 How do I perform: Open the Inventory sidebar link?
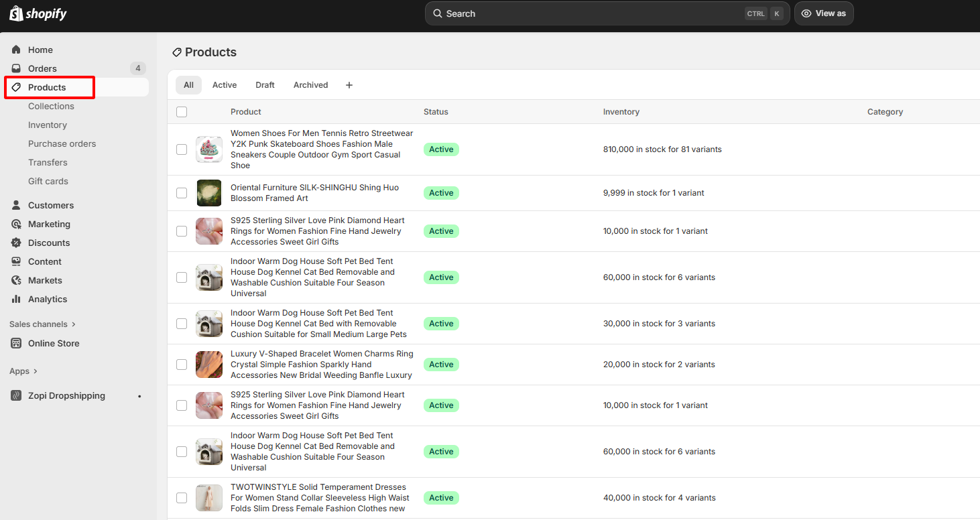coord(48,125)
